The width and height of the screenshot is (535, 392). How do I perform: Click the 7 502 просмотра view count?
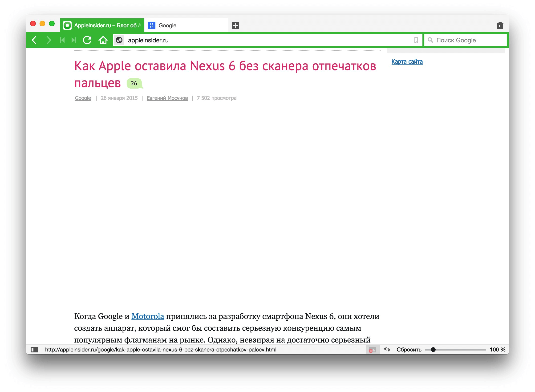pyautogui.click(x=217, y=98)
